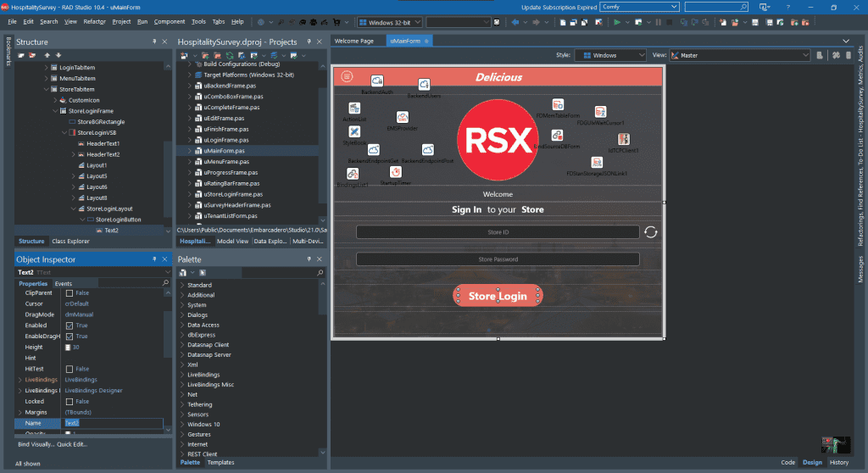Select the BackendAuth component icon on the form
Viewport: 868px width, 473px height.
tap(377, 81)
